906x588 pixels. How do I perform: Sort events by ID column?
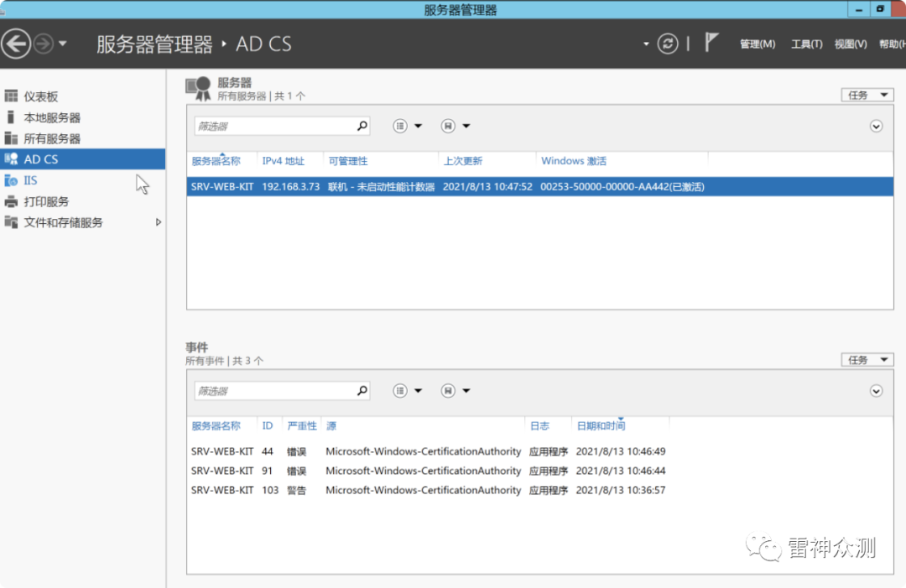[x=267, y=426]
